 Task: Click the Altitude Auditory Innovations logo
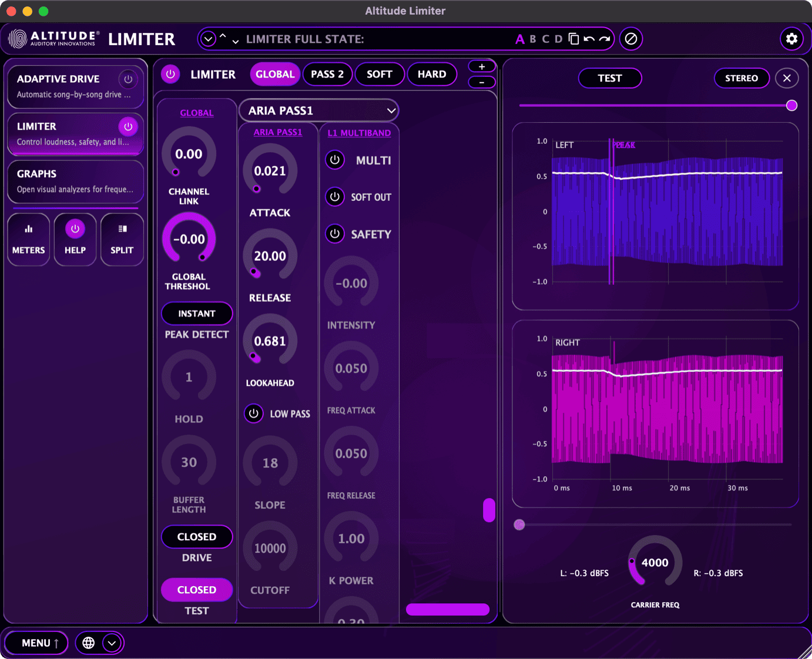(54, 39)
